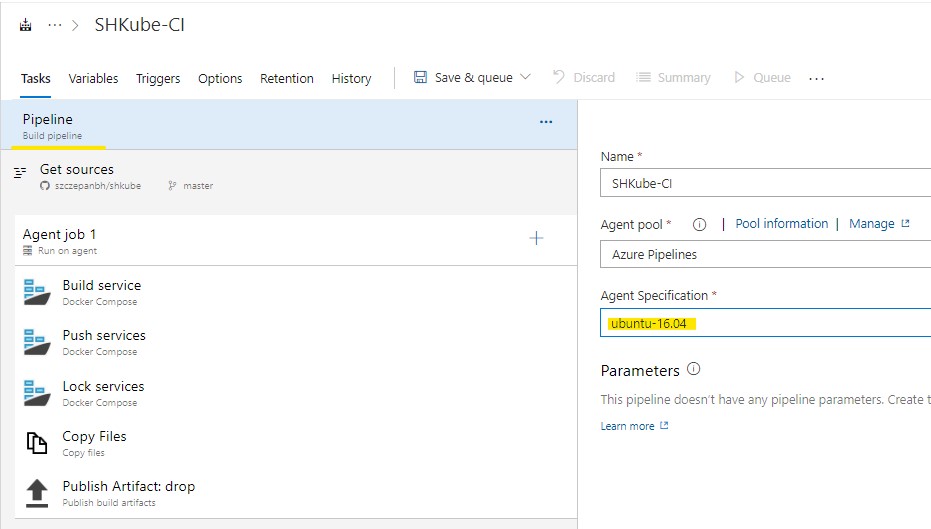Click the Save & queue floppy icon

point(420,77)
